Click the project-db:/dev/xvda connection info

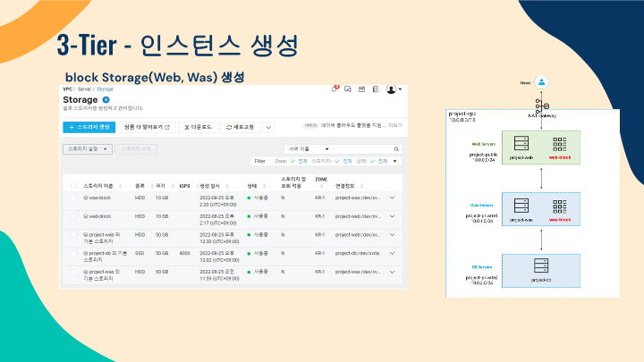pos(357,253)
